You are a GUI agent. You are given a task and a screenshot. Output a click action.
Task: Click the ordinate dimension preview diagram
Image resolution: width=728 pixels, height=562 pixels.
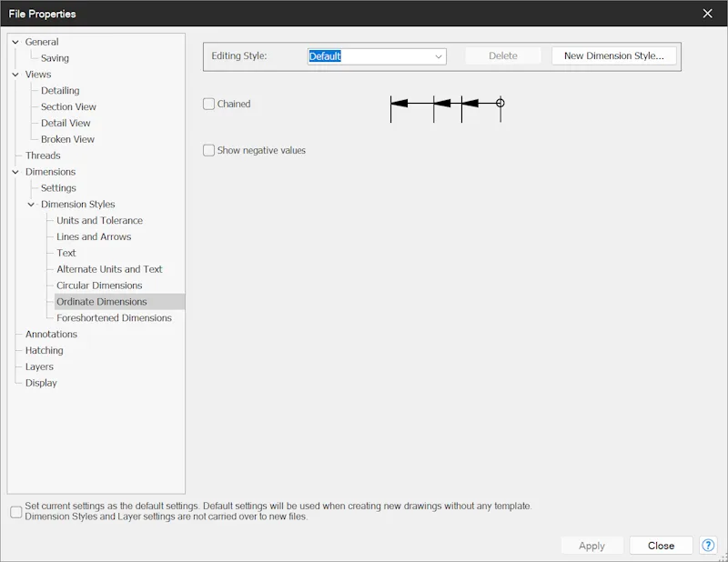coord(447,109)
